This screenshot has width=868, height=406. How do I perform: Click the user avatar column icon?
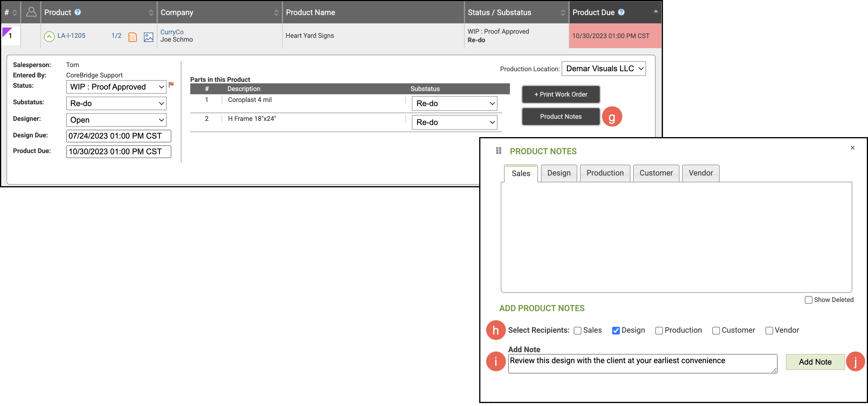31,12
